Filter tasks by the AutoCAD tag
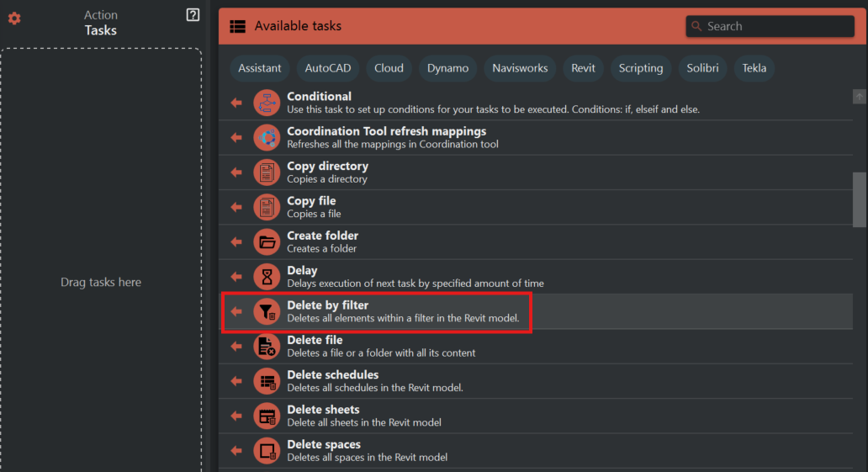The image size is (868, 472). (x=328, y=68)
